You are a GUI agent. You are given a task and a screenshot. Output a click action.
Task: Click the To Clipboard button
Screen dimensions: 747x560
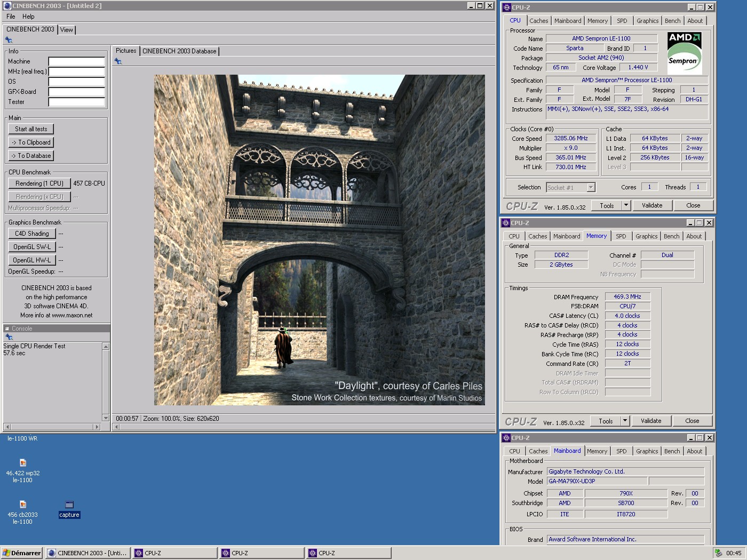(x=31, y=142)
